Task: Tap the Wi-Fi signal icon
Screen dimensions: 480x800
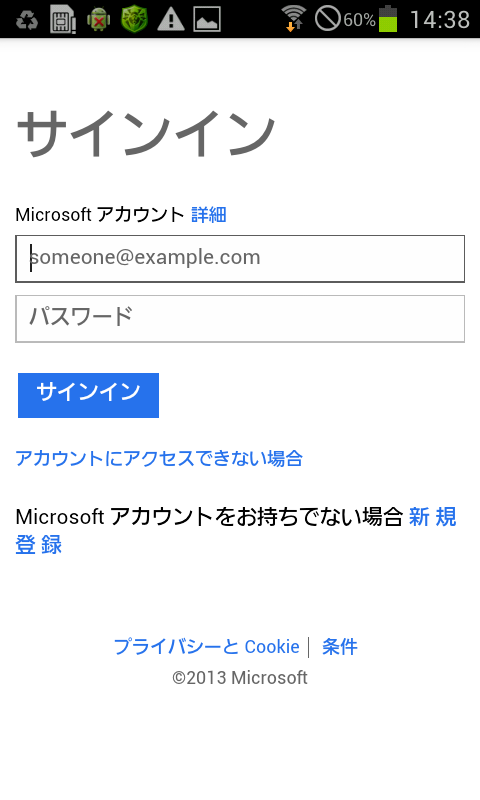Action: (x=293, y=19)
